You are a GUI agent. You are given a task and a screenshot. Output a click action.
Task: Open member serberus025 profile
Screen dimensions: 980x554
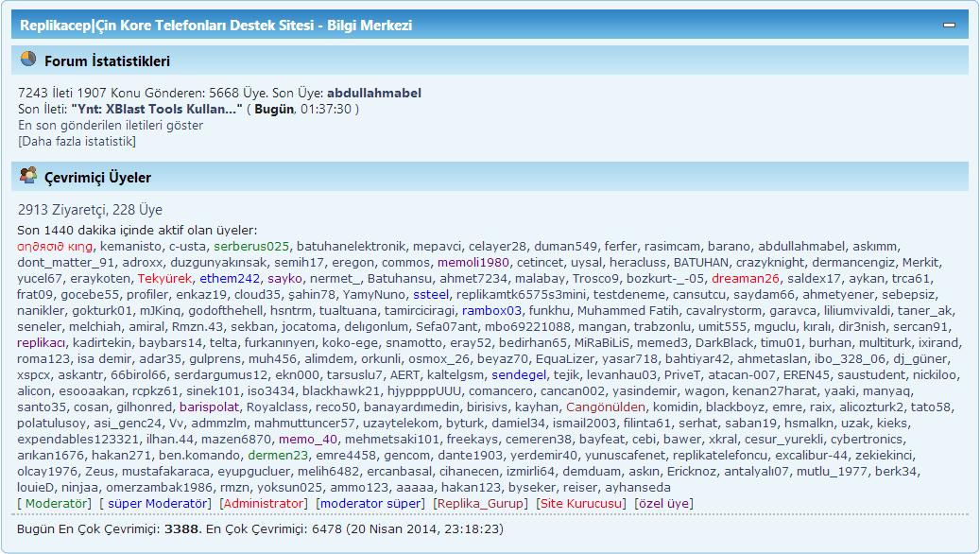point(251,246)
